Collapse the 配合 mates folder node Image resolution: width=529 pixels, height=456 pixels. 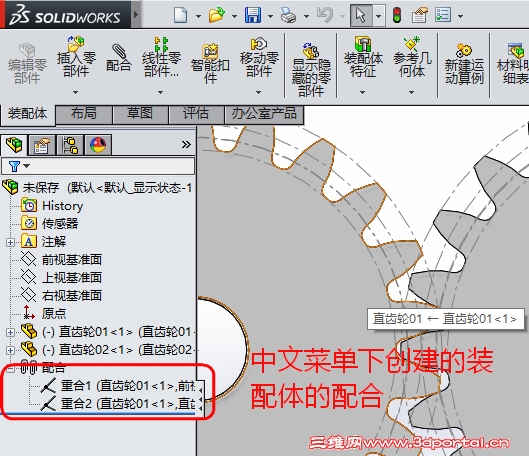coord(10,368)
